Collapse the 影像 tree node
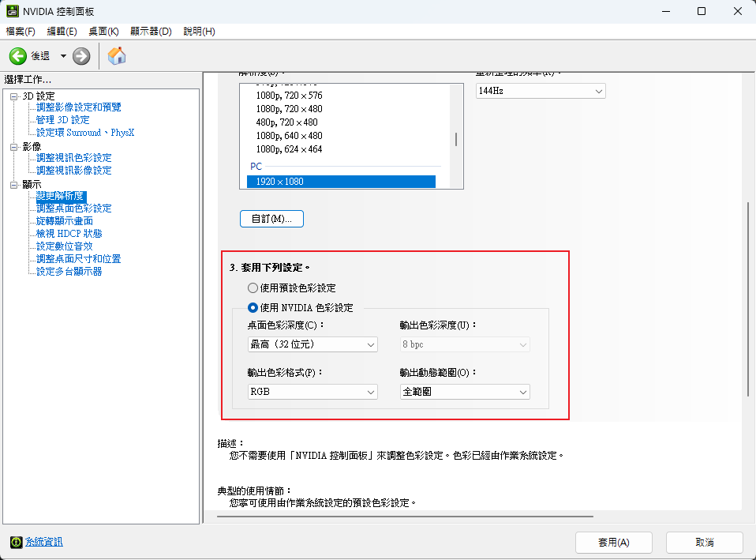Image resolution: width=756 pixels, height=560 pixels. click(x=14, y=147)
